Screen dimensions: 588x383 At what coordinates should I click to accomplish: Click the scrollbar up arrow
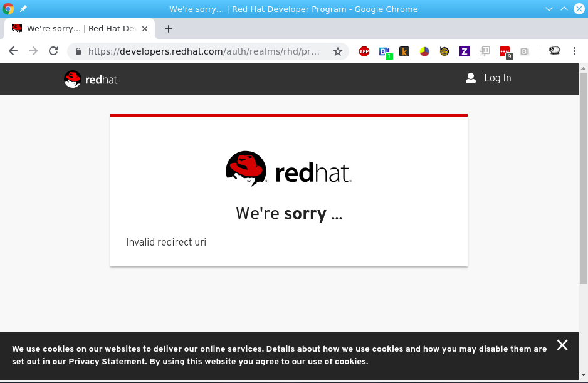tap(583, 68)
